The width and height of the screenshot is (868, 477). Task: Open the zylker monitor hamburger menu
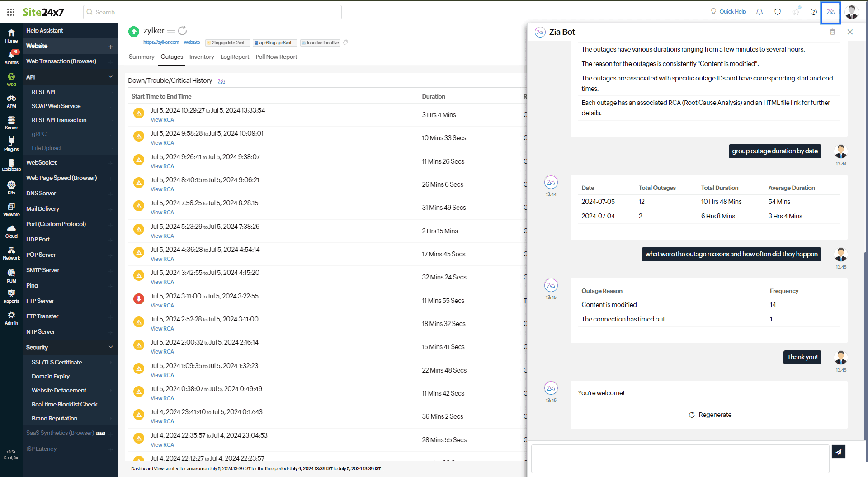pyautogui.click(x=171, y=31)
